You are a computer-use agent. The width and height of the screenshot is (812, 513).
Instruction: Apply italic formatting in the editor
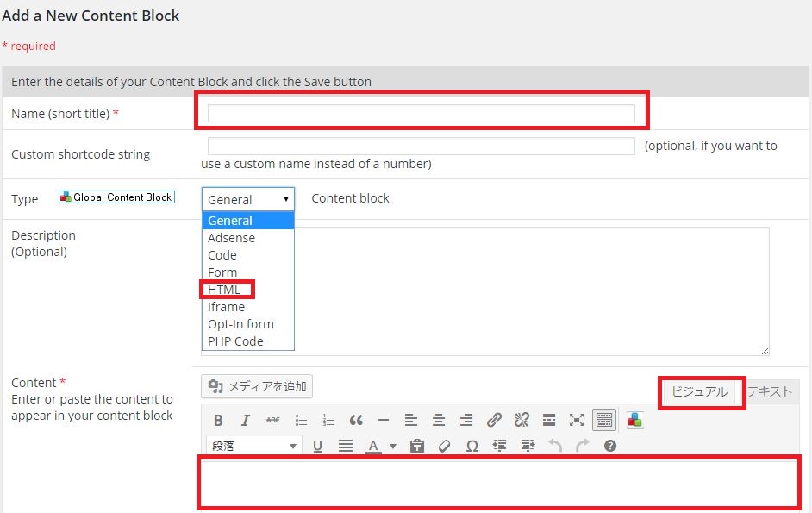246,420
